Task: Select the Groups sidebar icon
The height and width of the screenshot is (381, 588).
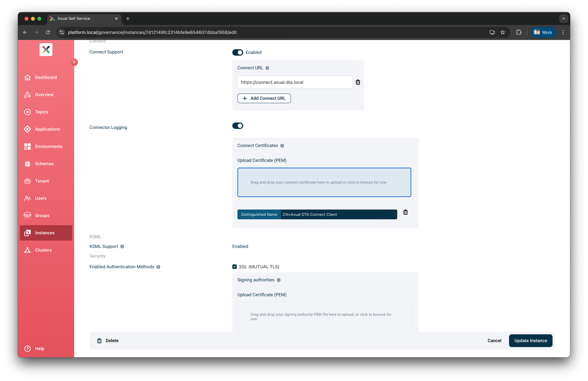Action: pos(27,215)
